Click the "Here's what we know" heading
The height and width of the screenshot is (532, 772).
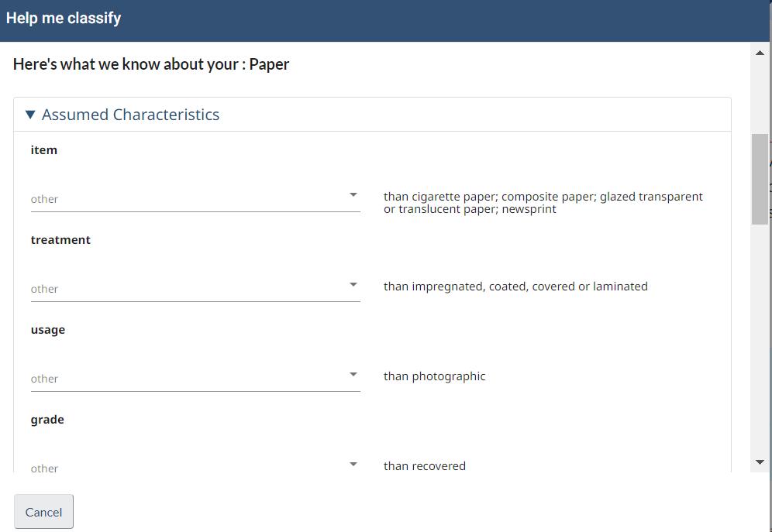[x=151, y=64]
